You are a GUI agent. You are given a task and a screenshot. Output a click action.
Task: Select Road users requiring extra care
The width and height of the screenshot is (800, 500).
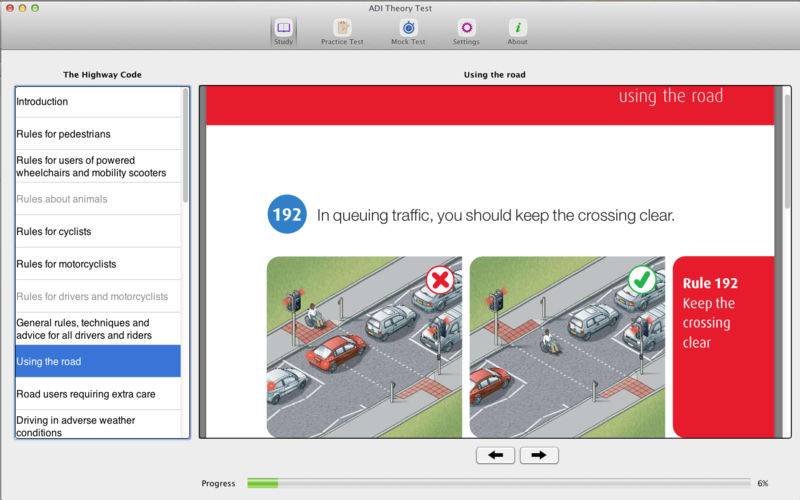tap(98, 394)
